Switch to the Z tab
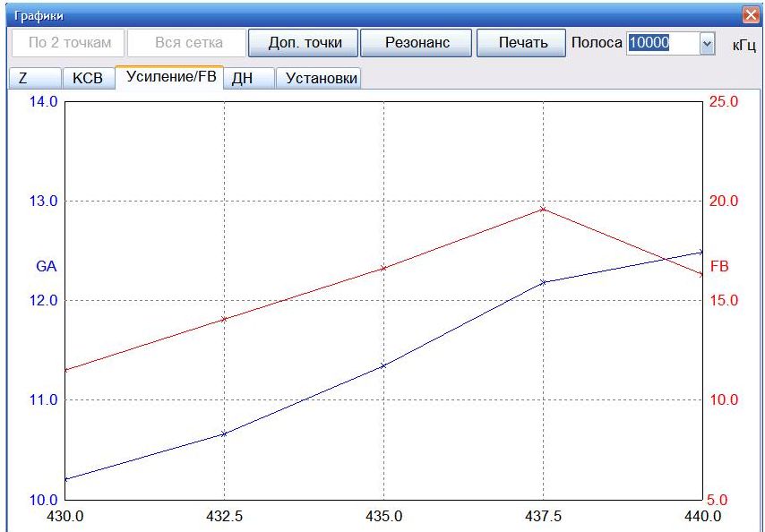765x532 pixels. [x=35, y=78]
